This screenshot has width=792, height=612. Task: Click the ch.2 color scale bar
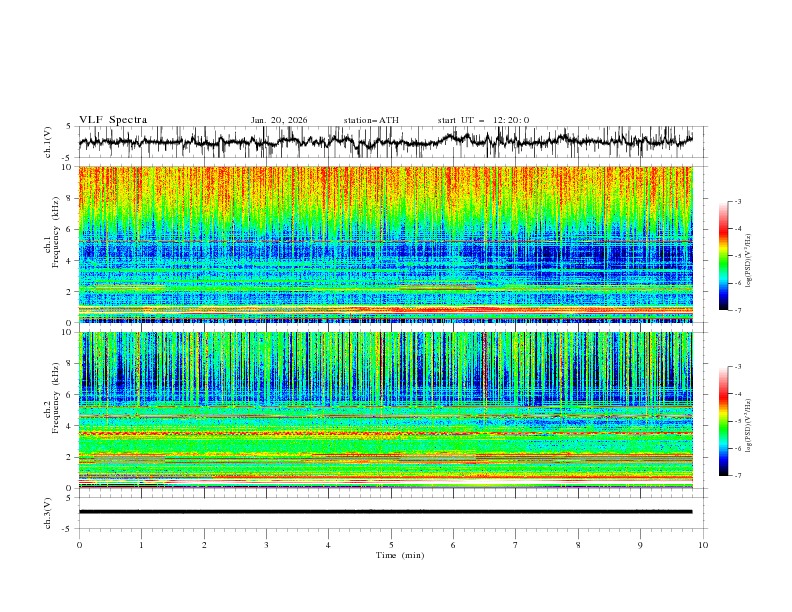(723, 421)
